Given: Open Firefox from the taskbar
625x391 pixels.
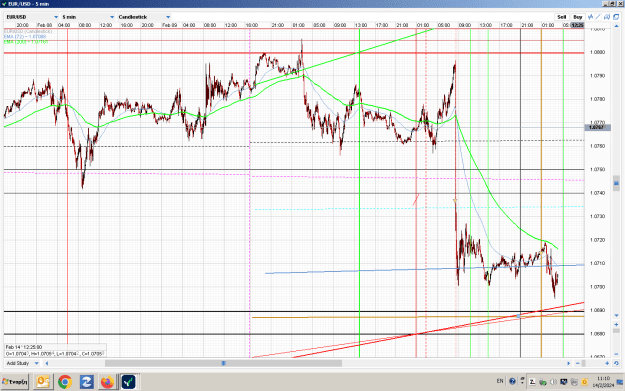Looking at the screenshot, I should tap(107, 382).
